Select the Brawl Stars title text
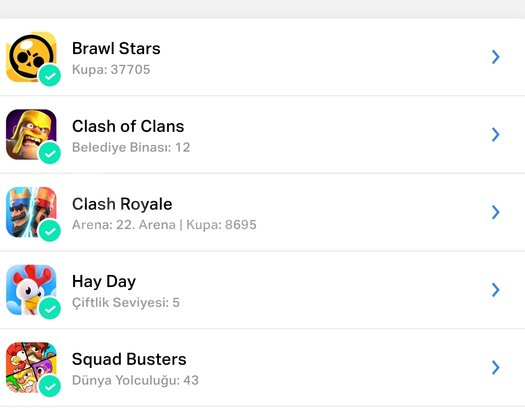525x420 pixels. point(116,48)
